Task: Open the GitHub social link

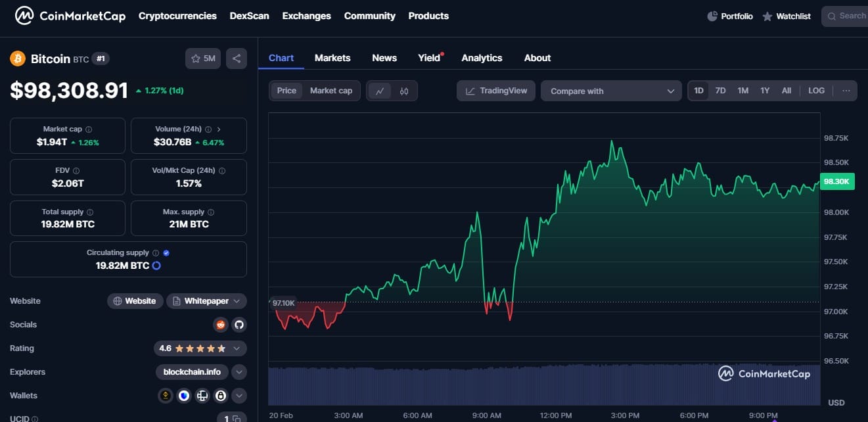Action: pos(239,325)
